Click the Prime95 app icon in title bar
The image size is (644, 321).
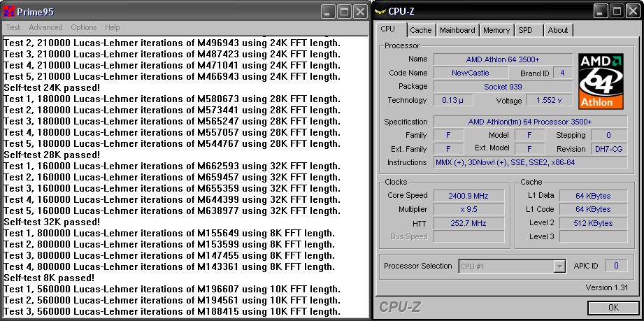coord(8,12)
